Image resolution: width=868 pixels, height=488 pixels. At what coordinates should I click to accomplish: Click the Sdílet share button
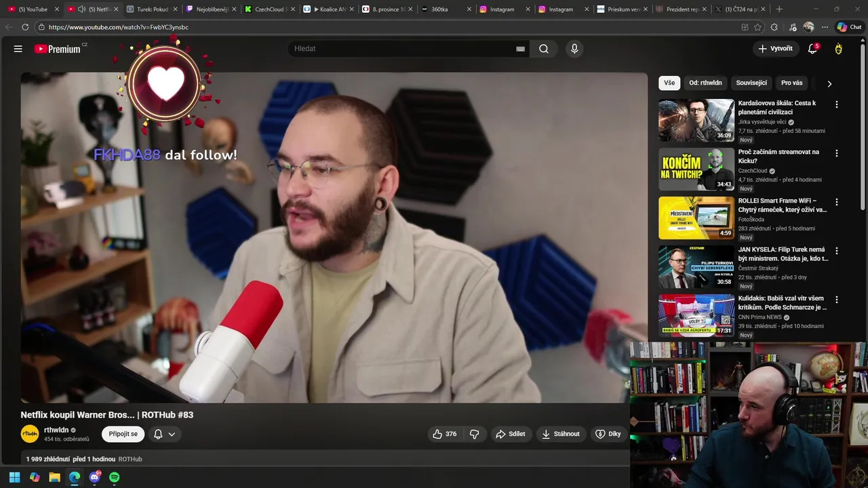511,434
